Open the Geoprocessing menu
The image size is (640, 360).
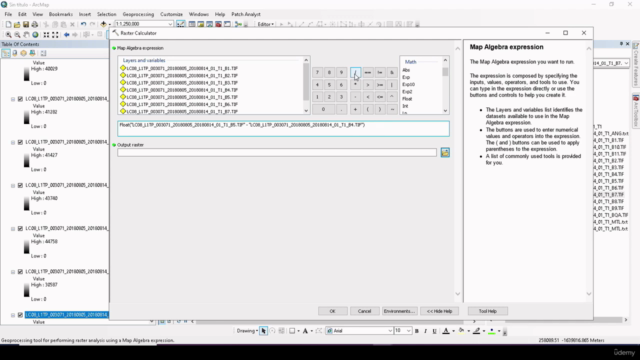[138, 14]
